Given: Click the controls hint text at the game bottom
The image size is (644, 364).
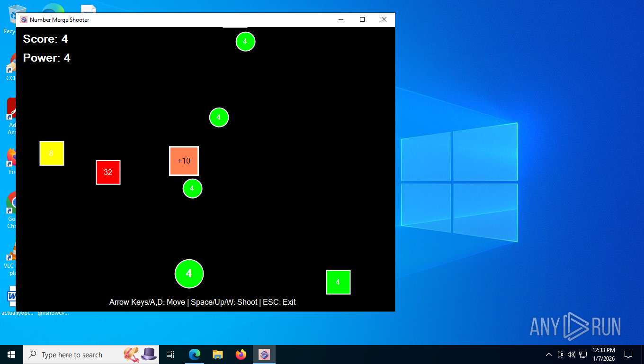Looking at the screenshot, I should (203, 302).
